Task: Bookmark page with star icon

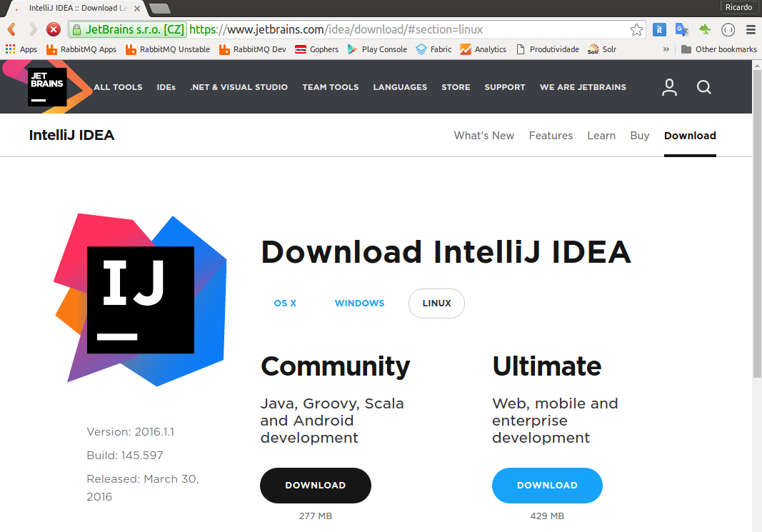Action: click(636, 30)
